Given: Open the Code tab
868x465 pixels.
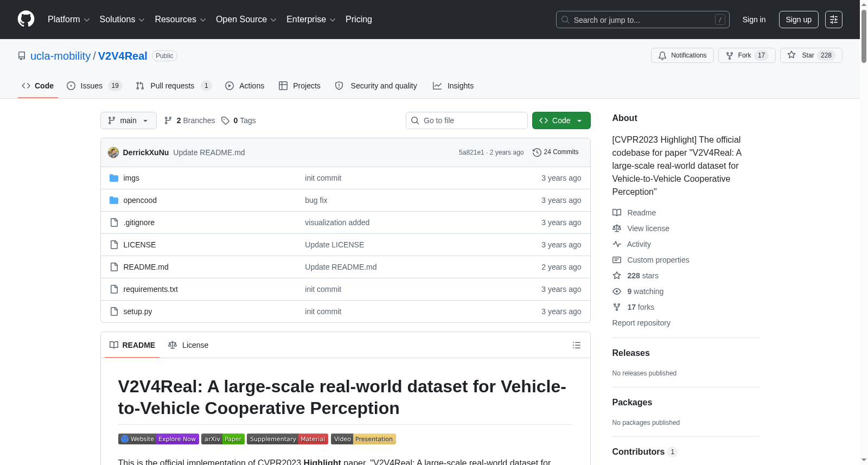Looking at the screenshot, I should pyautogui.click(x=38, y=86).
